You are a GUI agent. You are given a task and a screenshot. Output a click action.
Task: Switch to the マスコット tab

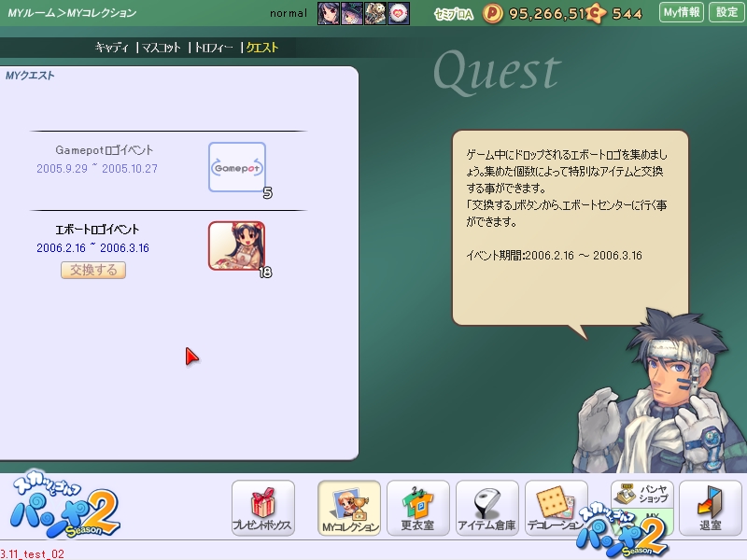click(x=162, y=47)
